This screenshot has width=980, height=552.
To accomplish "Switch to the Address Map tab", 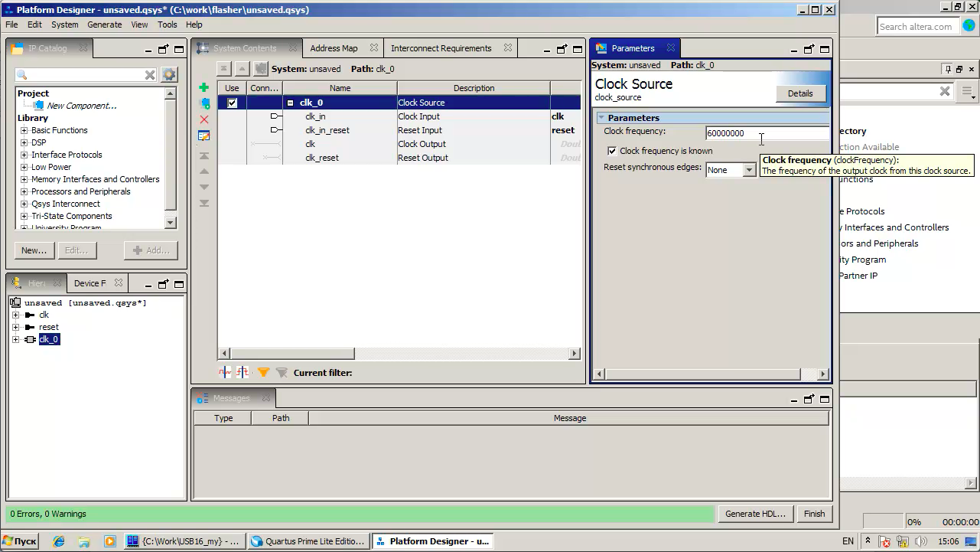I will 334,48.
